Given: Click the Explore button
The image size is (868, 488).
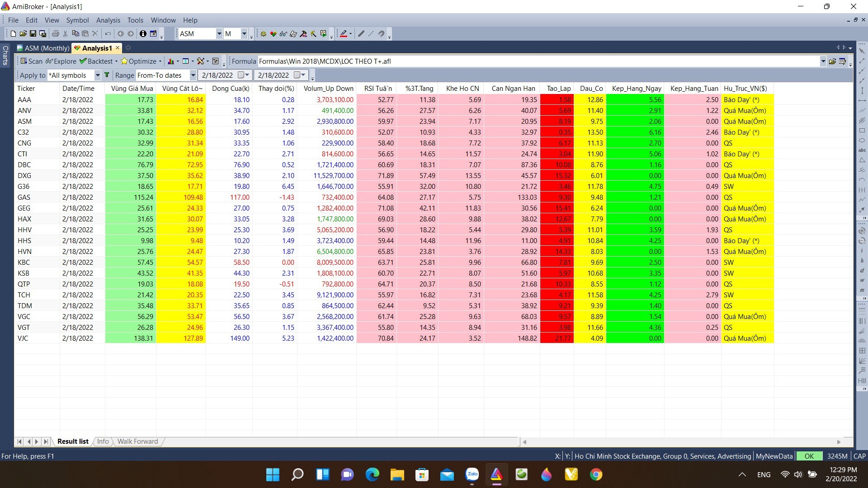Looking at the screenshot, I should point(61,61).
